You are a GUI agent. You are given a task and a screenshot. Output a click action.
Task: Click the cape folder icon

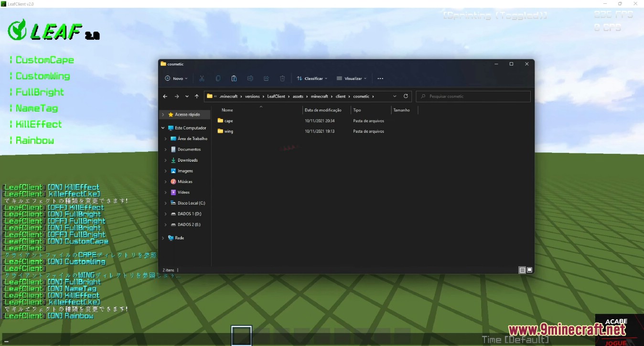(x=220, y=120)
